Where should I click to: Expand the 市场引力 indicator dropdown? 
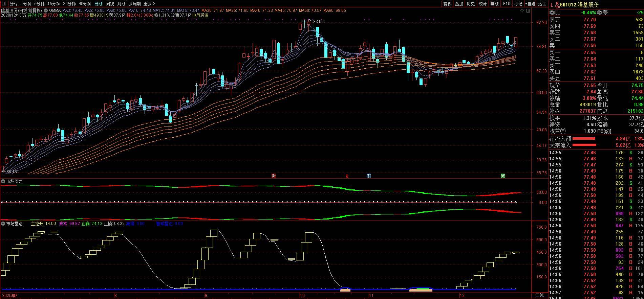(x=3, y=182)
